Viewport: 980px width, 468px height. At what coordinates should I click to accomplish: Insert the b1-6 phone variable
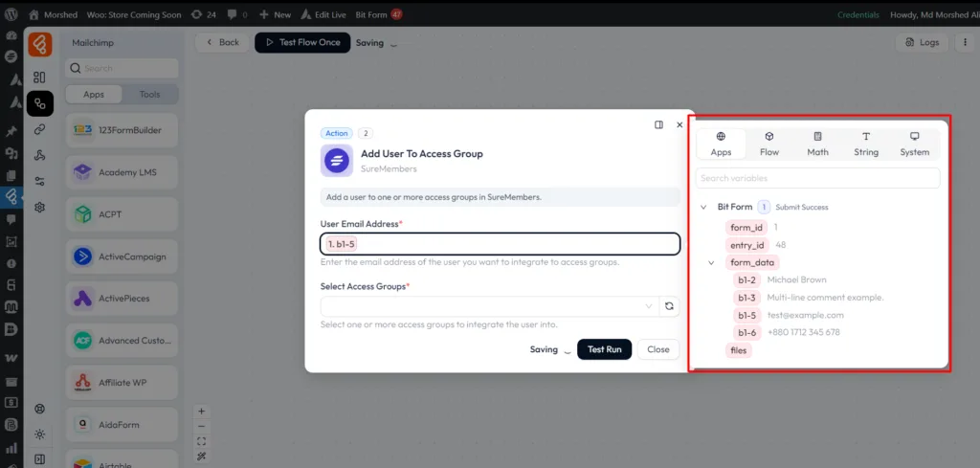(746, 332)
